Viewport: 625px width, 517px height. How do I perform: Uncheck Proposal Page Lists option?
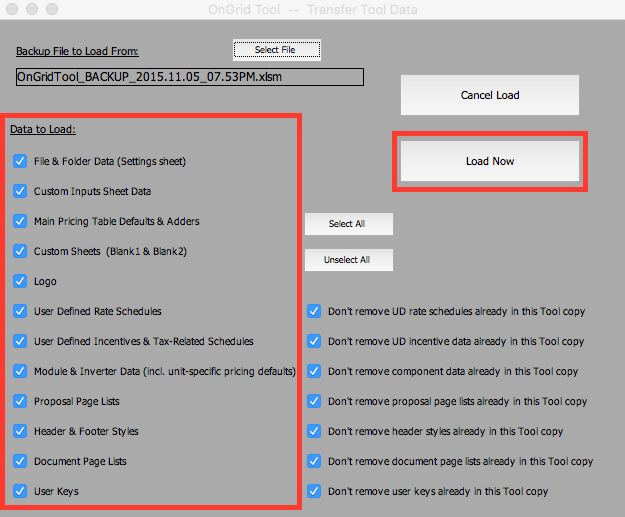(x=21, y=401)
